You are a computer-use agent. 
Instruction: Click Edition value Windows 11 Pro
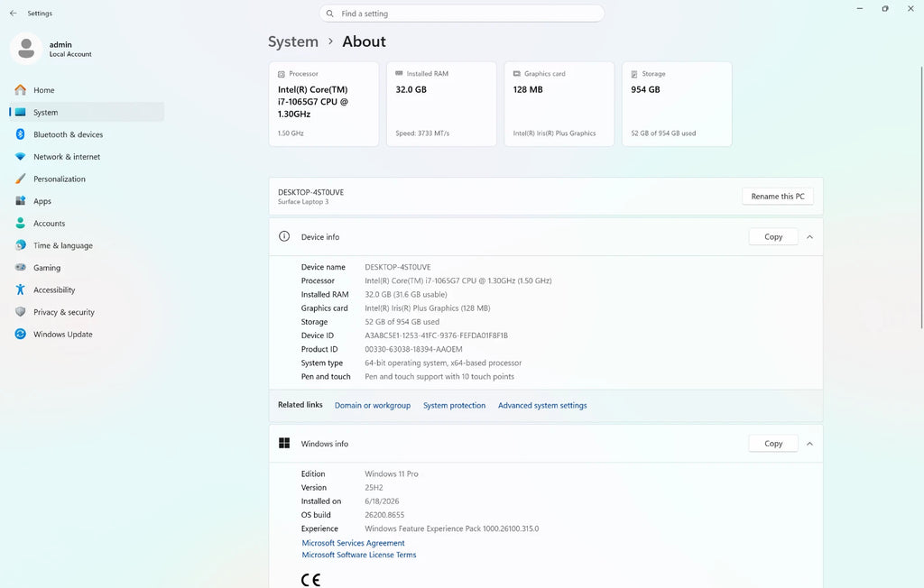[392, 473]
